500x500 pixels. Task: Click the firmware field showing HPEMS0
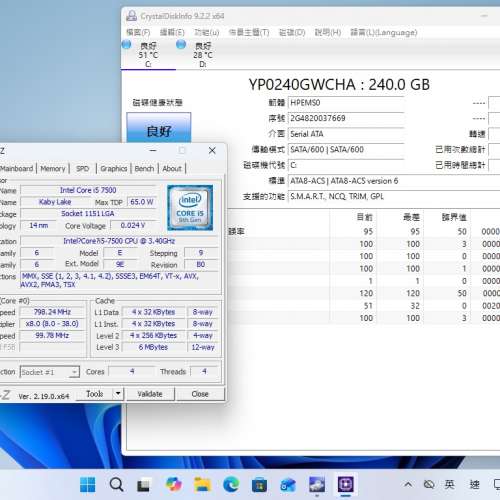[346, 103]
